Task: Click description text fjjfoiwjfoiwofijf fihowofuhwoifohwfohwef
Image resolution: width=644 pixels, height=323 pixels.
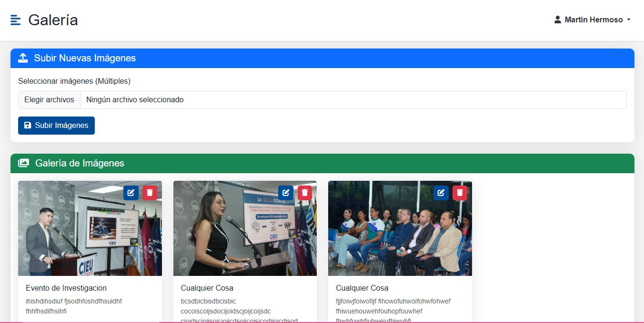Action: pos(393,301)
